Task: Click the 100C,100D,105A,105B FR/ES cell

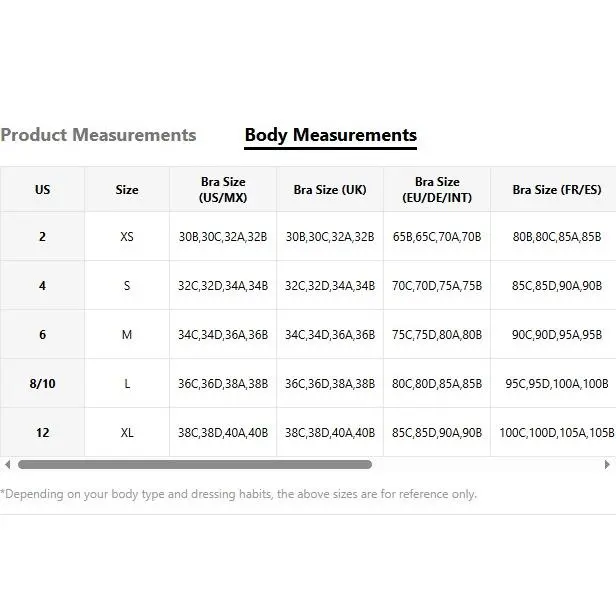Action: [x=556, y=433]
